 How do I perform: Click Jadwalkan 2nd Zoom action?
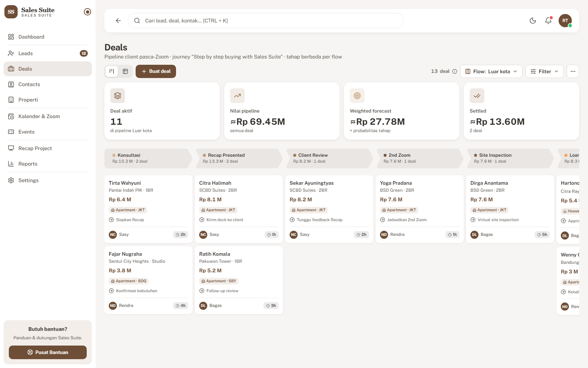pyautogui.click(x=404, y=220)
